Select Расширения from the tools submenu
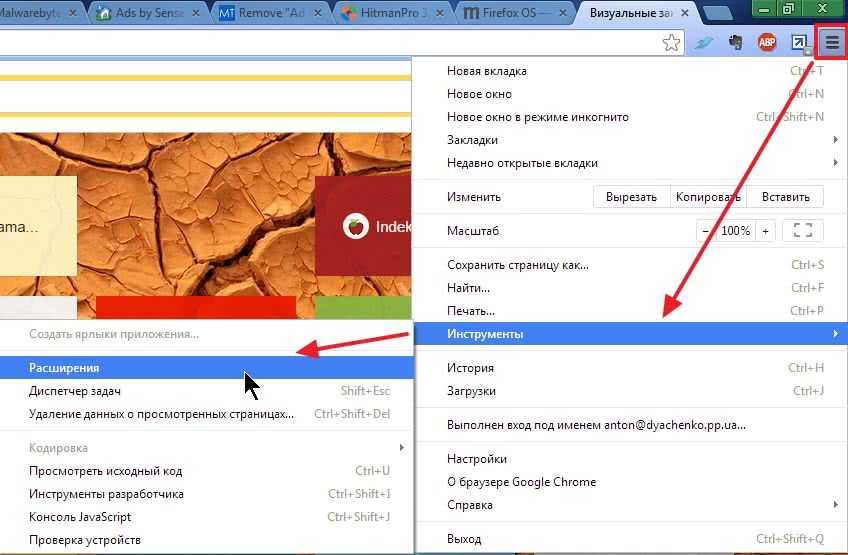 coord(64,368)
